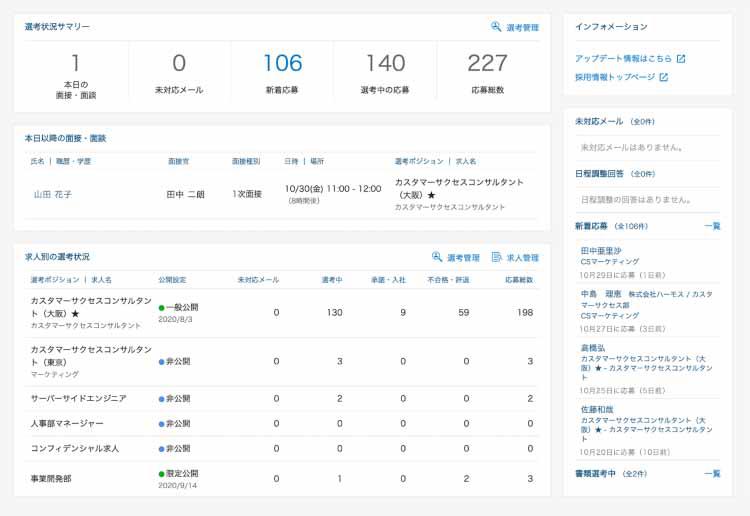This screenshot has height=516, width=750.
Task: Open 選考管理 link in 求人別の選考状況 panel
Action: pos(463,258)
